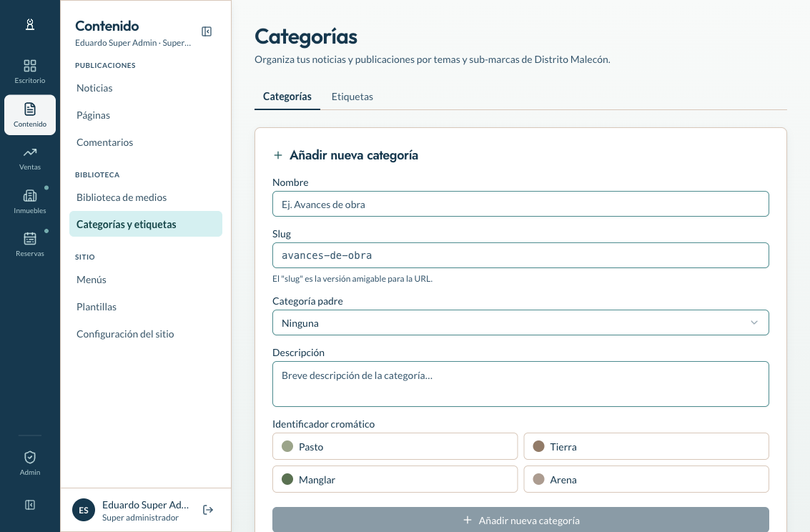Collapse the main rail with bottom panel icon
Screen dimensions: 810x532
click(x=30, y=505)
